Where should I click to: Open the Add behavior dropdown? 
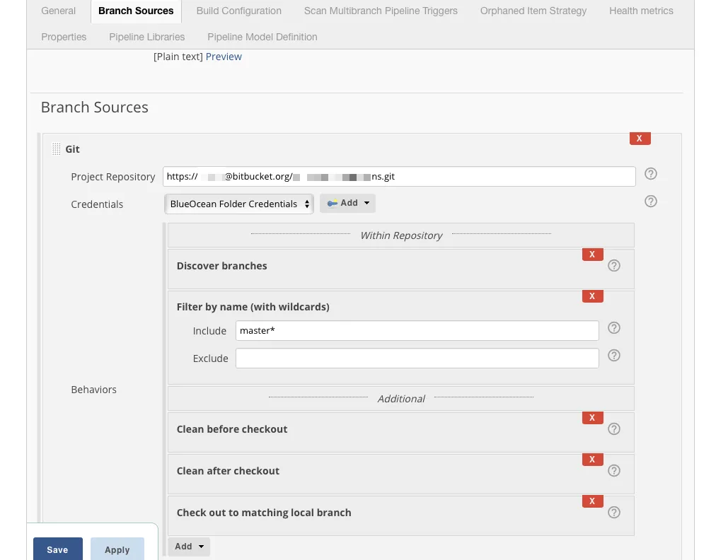coord(189,547)
